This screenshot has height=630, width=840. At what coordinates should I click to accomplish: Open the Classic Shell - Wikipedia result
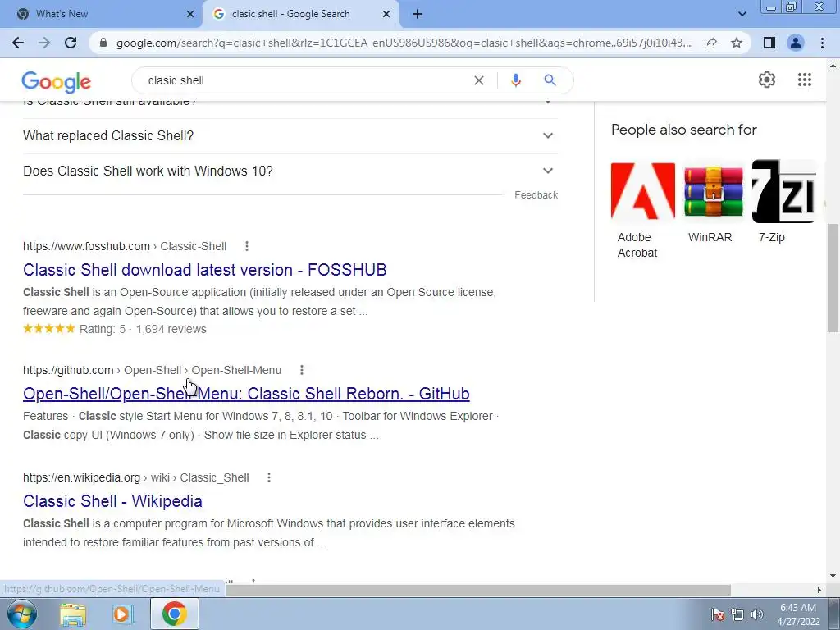[112, 501]
